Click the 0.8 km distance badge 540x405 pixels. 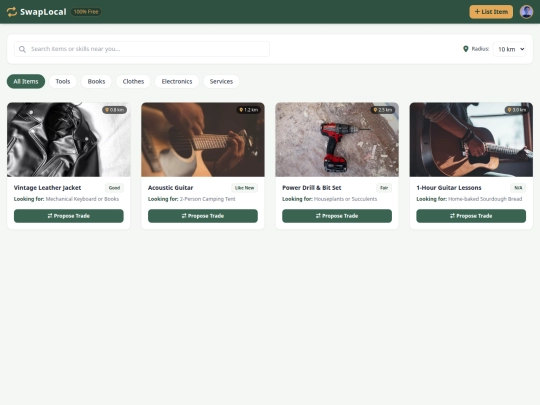114,110
